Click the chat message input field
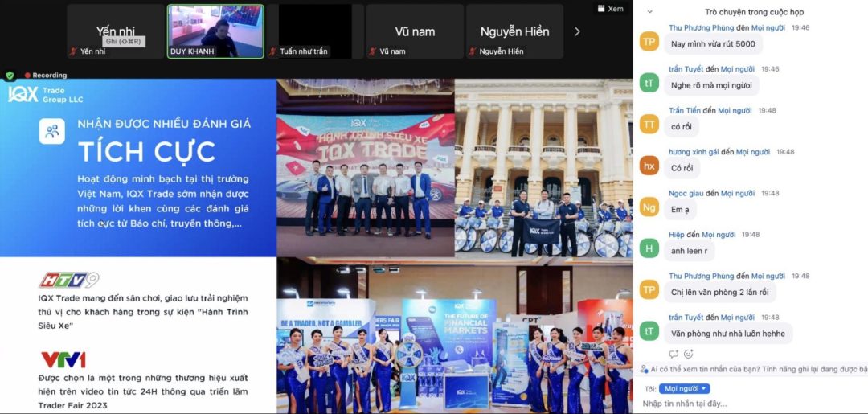The height and width of the screenshot is (414, 868). click(x=751, y=403)
